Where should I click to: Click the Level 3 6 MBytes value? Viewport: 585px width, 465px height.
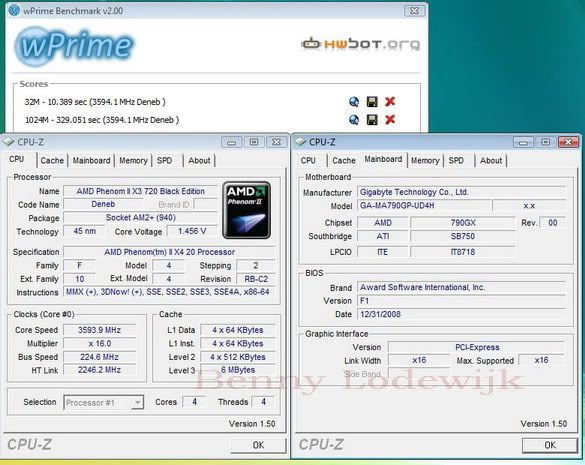(x=238, y=370)
